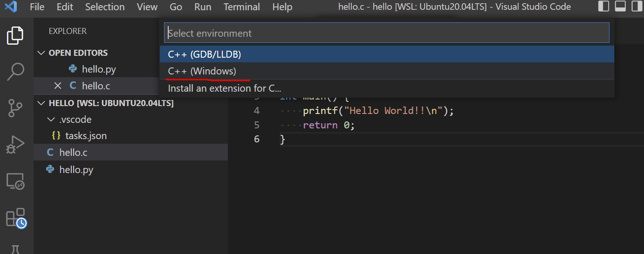The image size is (644, 254).
Task: Open the Edit menu
Action: pyautogui.click(x=65, y=7)
